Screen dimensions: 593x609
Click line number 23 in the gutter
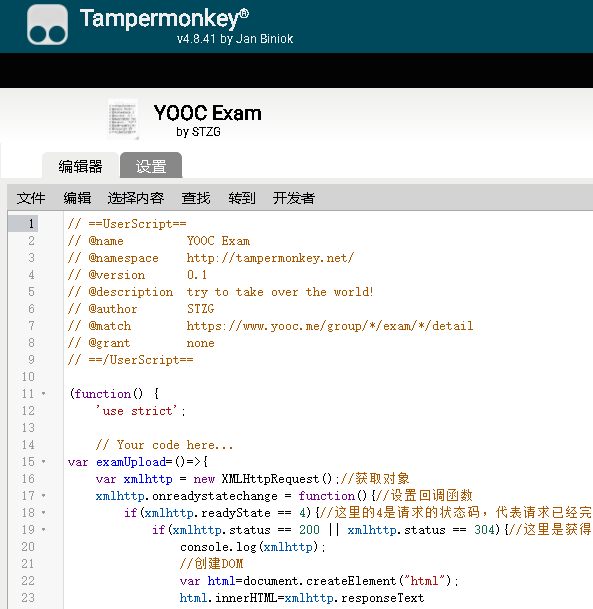[x=28, y=598]
